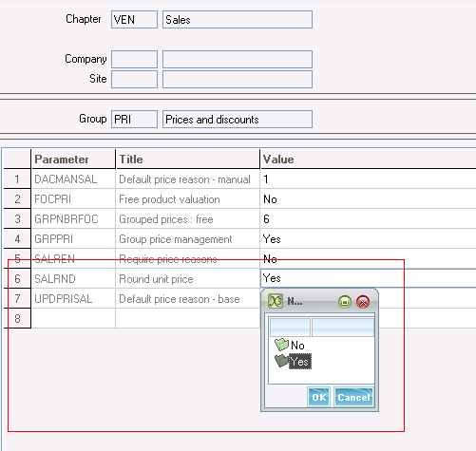476x451 pixels.
Task: Click the X3 logo icon in popup
Action: click(x=275, y=301)
